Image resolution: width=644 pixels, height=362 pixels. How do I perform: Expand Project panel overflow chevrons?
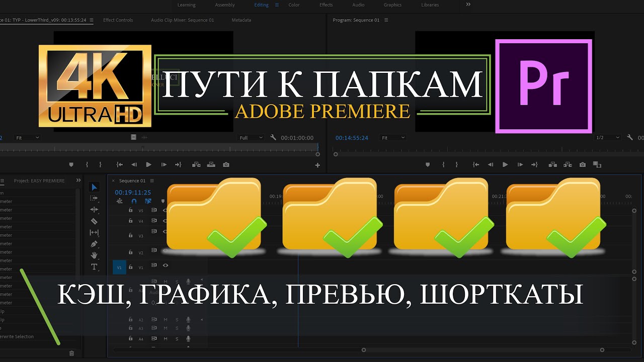click(x=78, y=180)
